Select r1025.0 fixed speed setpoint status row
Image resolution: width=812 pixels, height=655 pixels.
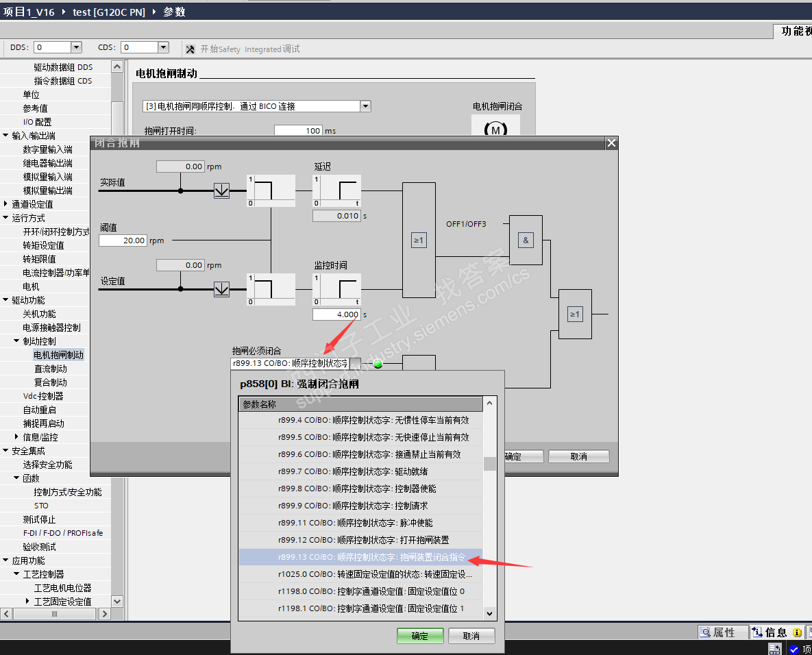tap(361, 574)
